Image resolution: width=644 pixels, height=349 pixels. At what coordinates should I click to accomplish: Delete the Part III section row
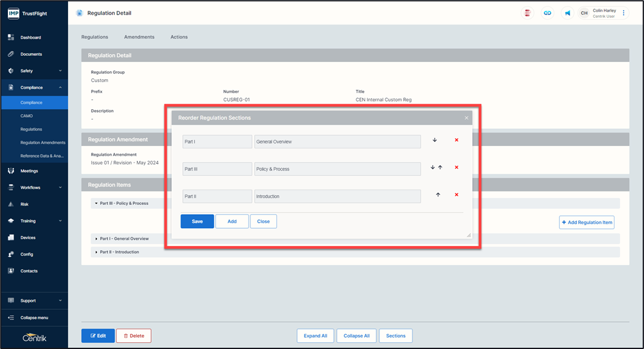456,167
